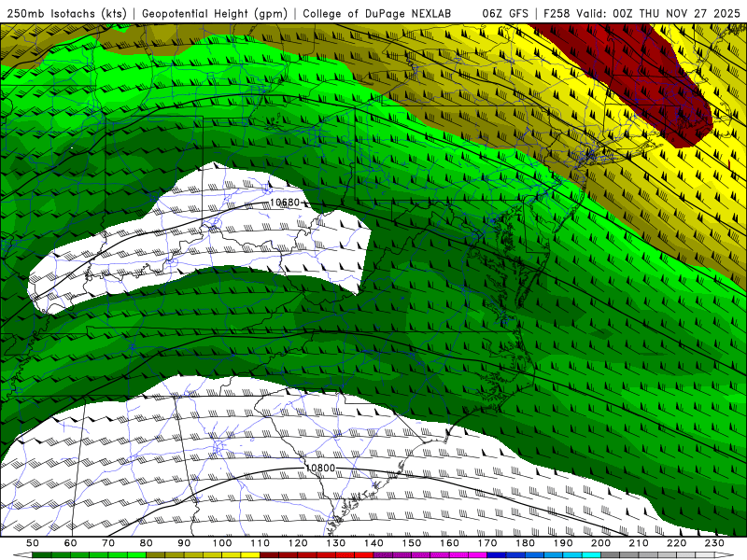Viewport: 747px width, 560px height.
Task: Click the 200 label on the color scale
Action: coord(600,543)
